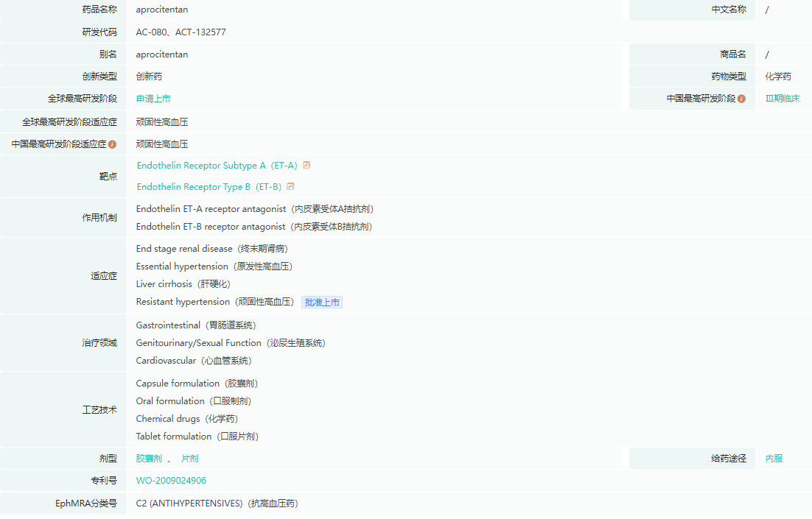The height and width of the screenshot is (519, 812).
Task: Click info icon beside 中国最高研发阶段
Action: point(741,99)
